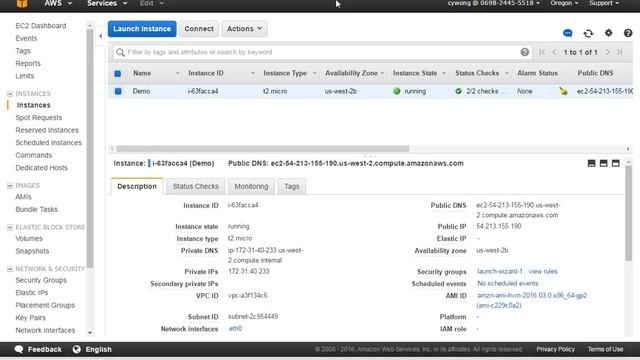Refresh the instance list
This screenshot has height=360, width=640.
point(588,33)
